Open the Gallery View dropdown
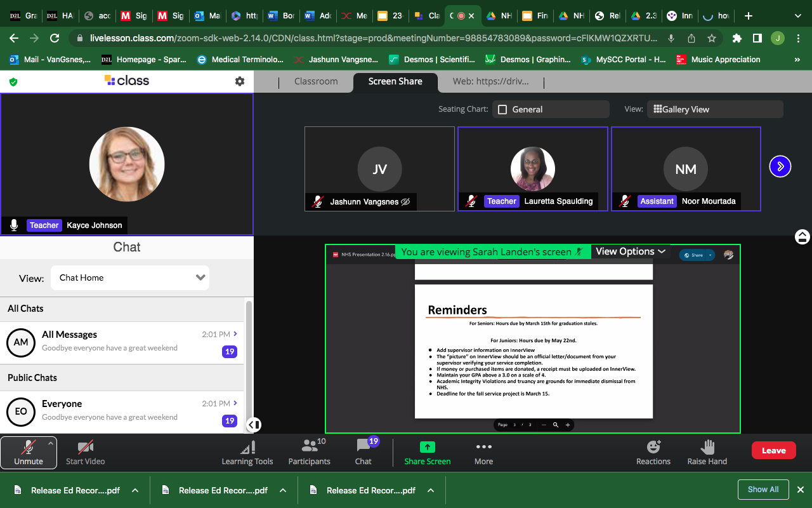 coord(715,109)
